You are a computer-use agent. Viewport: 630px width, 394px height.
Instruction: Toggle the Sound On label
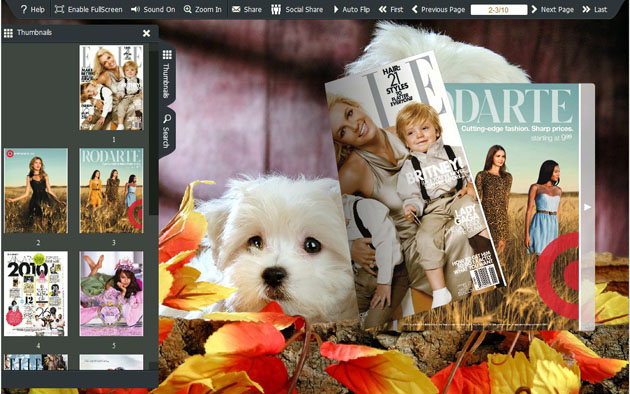pyautogui.click(x=159, y=9)
